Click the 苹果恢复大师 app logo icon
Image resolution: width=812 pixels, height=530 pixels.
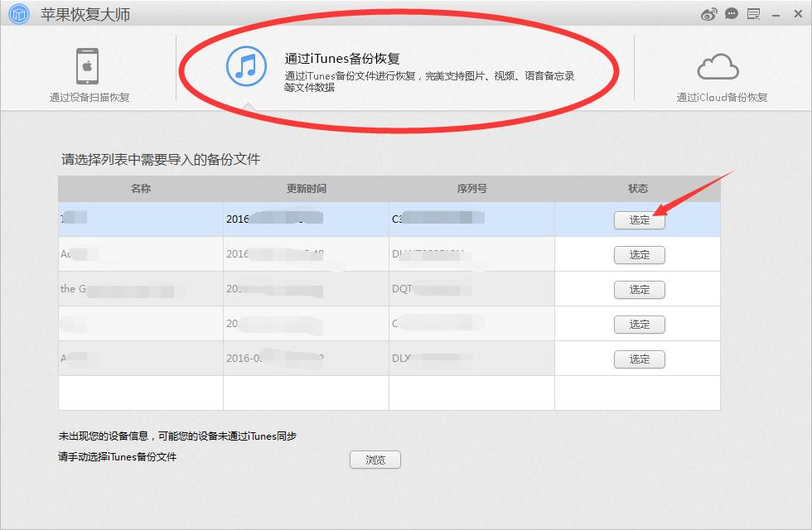pyautogui.click(x=17, y=13)
